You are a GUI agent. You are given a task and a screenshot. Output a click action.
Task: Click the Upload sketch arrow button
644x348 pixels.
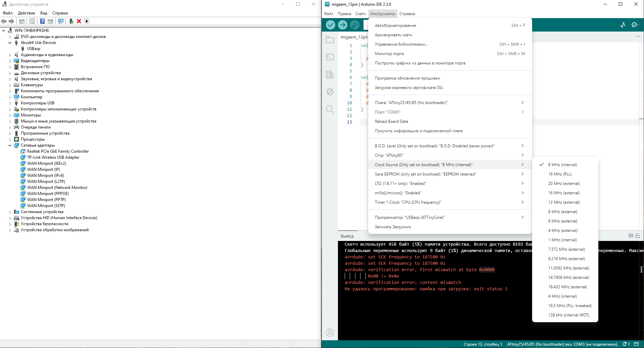(342, 25)
